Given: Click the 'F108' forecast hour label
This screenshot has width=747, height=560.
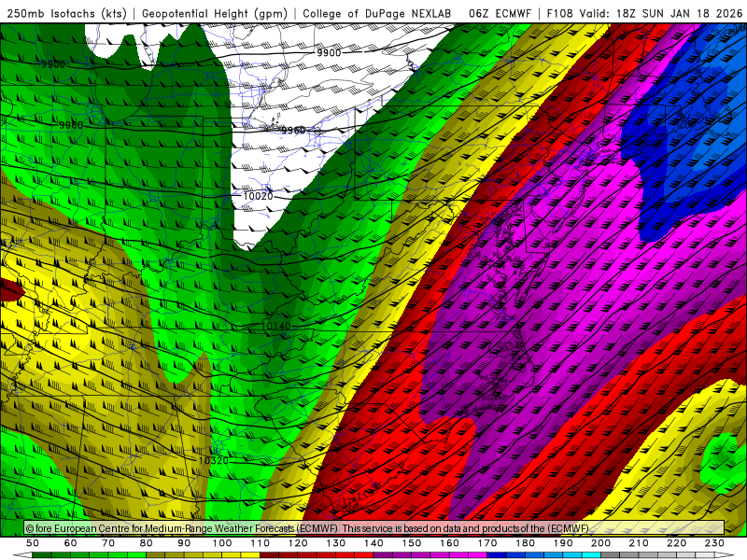Looking at the screenshot, I should (559, 14).
